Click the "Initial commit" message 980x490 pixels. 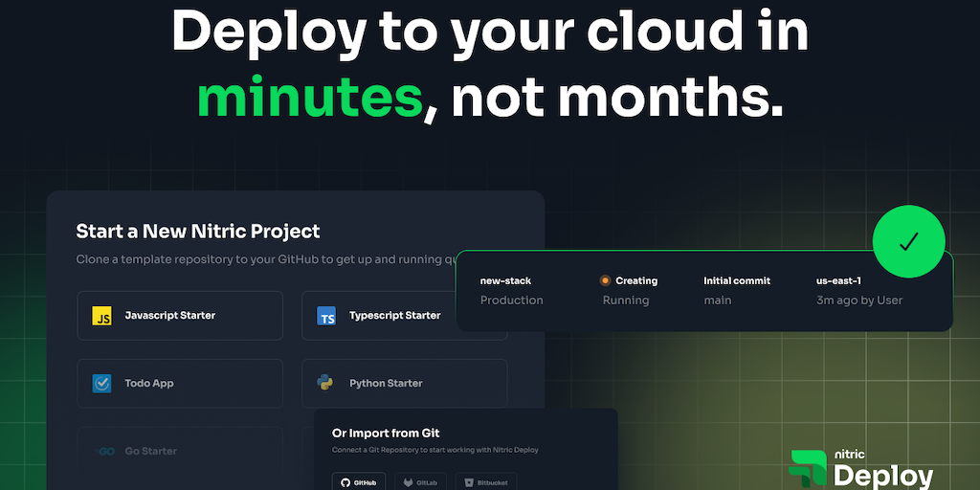(737, 281)
